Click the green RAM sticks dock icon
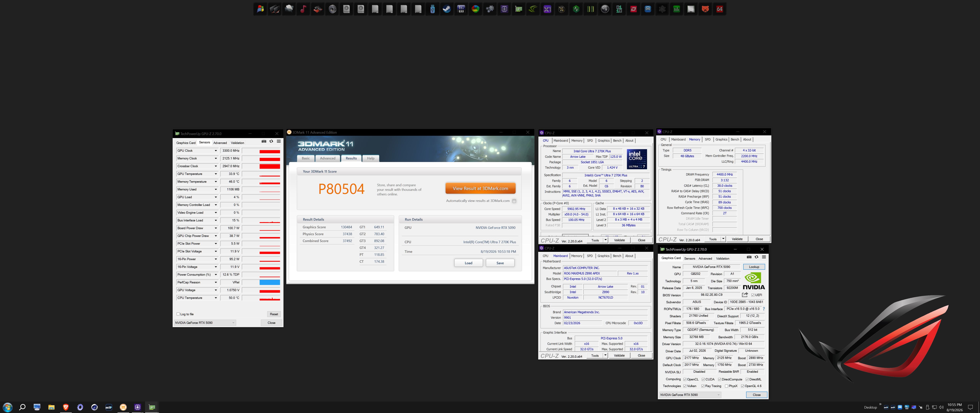The image size is (980, 413). point(590,9)
